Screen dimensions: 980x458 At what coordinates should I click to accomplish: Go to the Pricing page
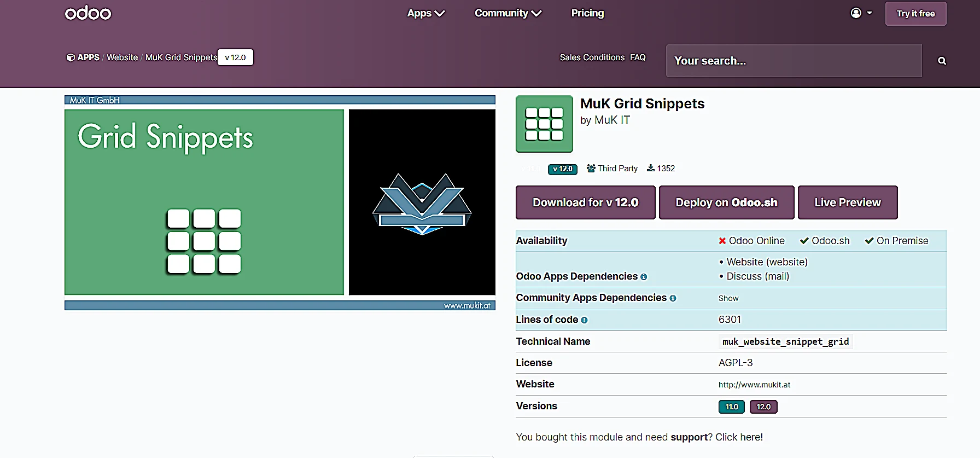coord(587,13)
